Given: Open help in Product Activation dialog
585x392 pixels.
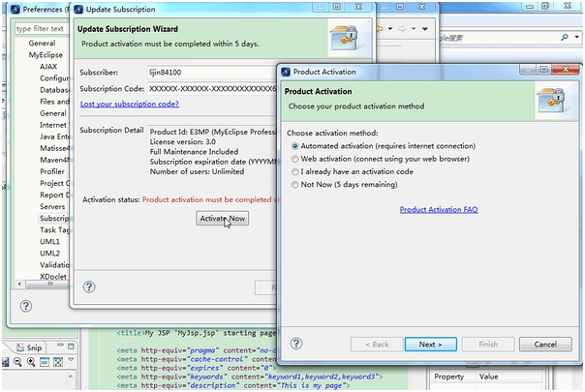Looking at the screenshot, I should [296, 344].
